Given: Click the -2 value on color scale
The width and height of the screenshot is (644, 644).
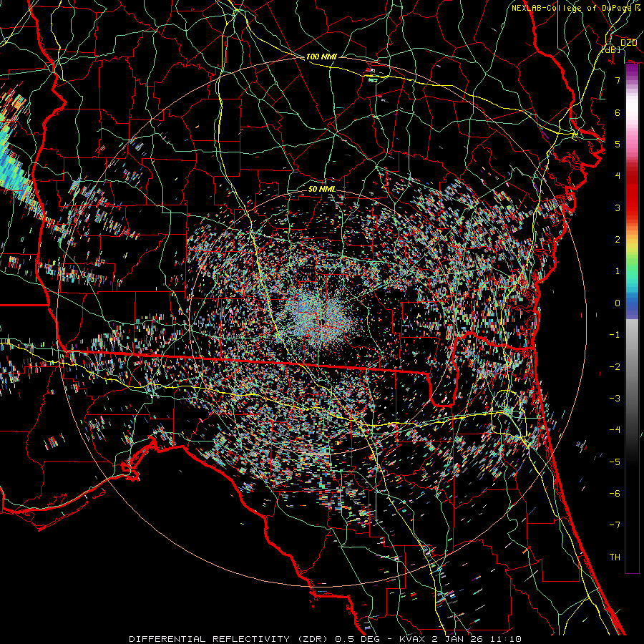Looking at the screenshot, I should click(615, 367).
